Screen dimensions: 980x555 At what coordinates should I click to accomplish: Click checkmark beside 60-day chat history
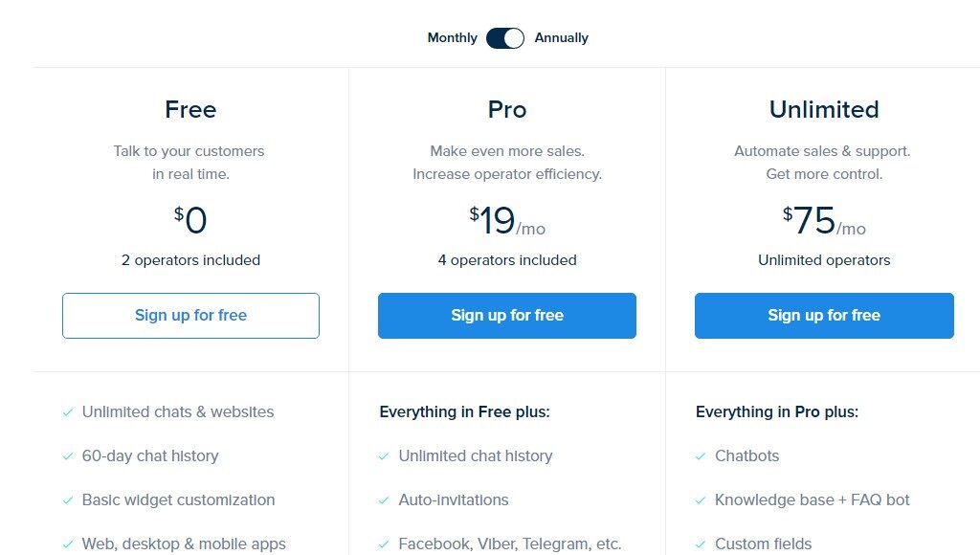coord(68,456)
